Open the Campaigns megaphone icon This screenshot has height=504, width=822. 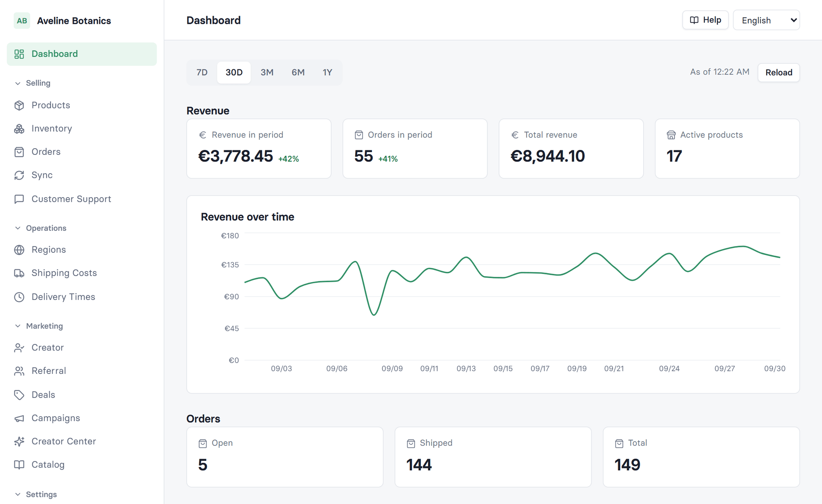(19, 418)
